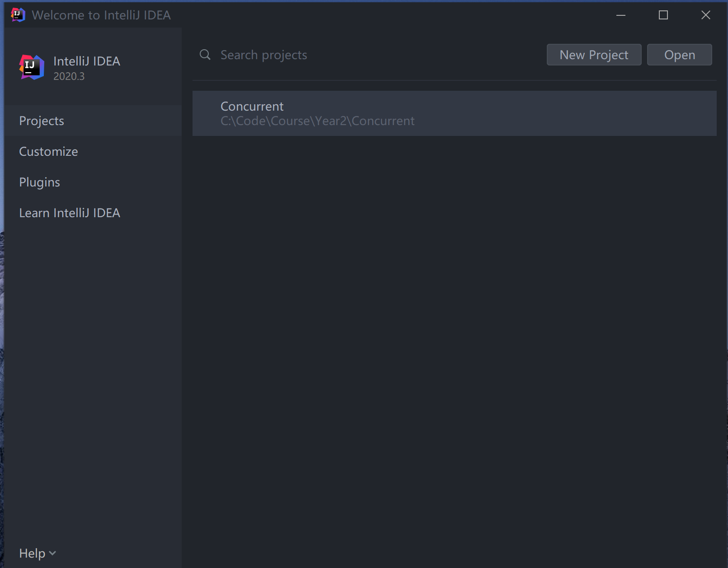
Task: Open the Plugins section
Action: click(39, 182)
